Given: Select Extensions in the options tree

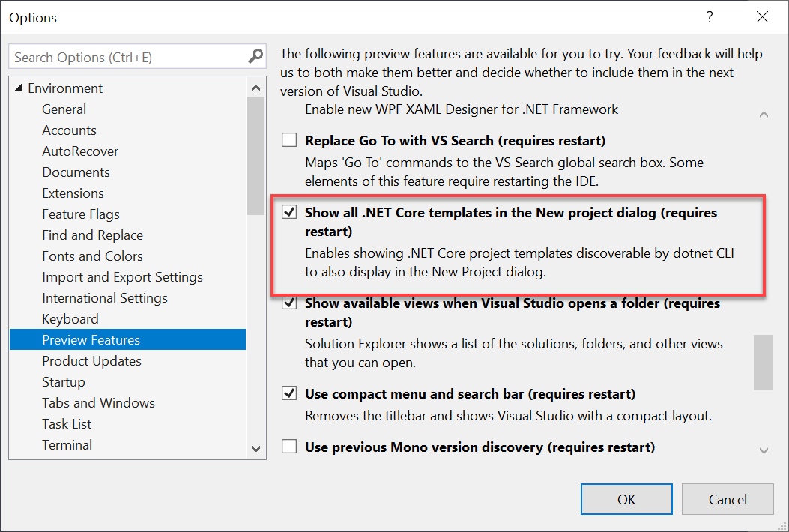Looking at the screenshot, I should tap(73, 193).
